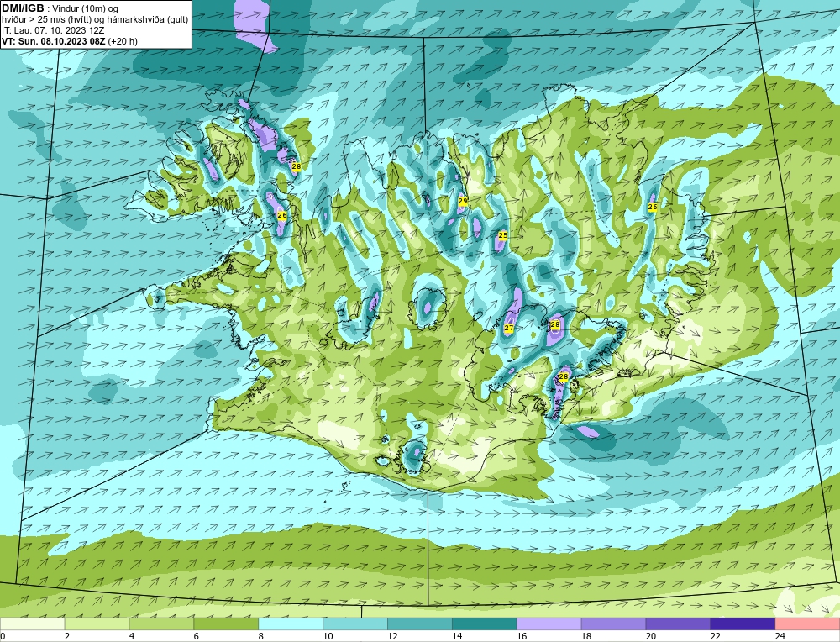The image size is (840, 642).
Task: Select the 16–18 m/s lavender legend swatch
Action: point(549,624)
